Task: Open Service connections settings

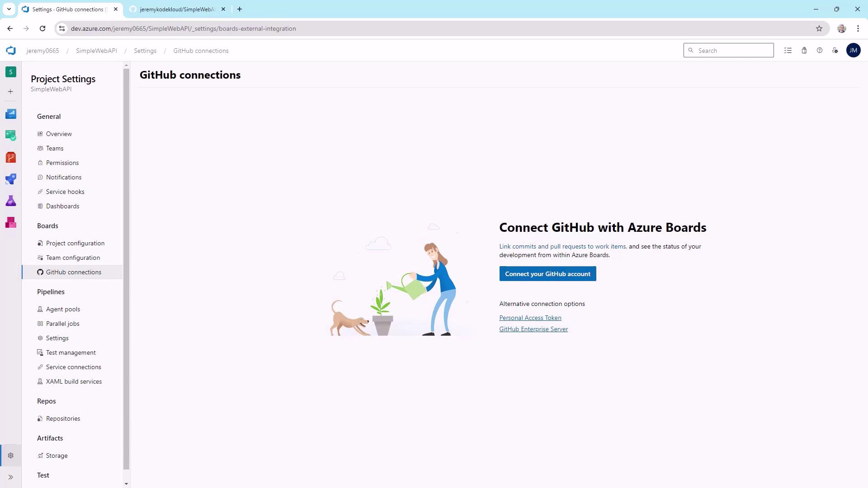Action: 72,367
